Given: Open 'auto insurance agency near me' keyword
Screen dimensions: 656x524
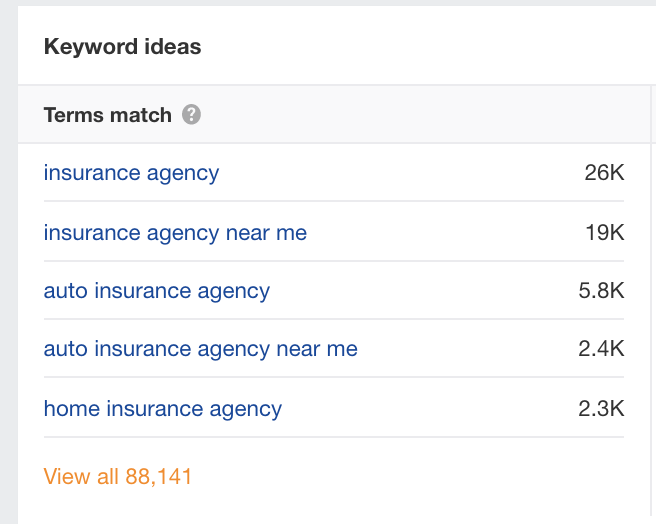Looking at the screenshot, I should 201,349.
